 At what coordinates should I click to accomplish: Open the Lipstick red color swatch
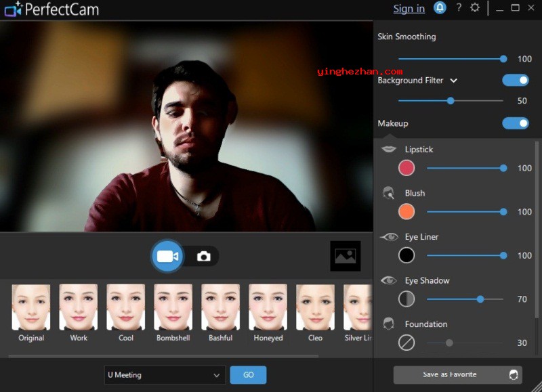click(x=406, y=168)
